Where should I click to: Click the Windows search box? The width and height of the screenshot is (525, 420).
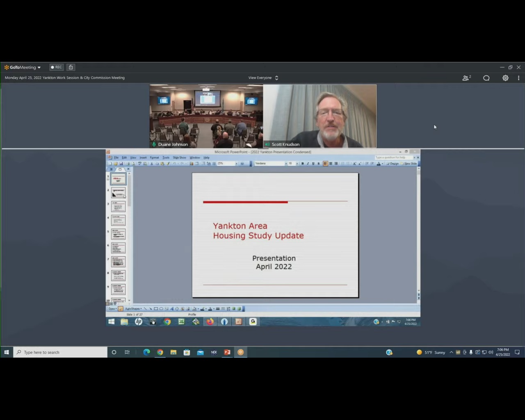[61, 352]
